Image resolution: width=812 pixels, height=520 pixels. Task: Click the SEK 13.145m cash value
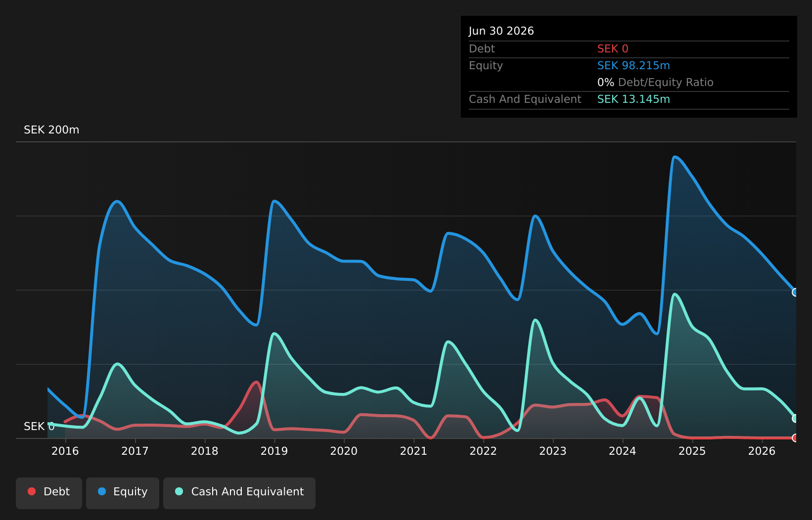(633, 99)
